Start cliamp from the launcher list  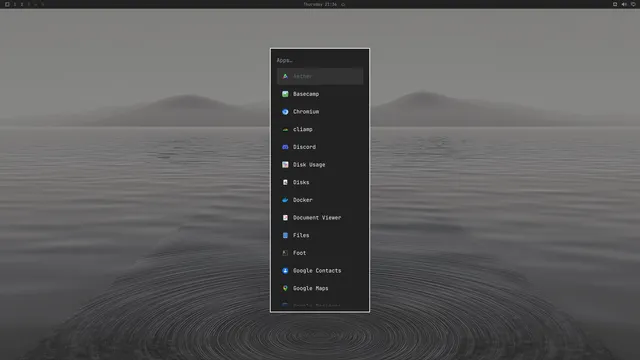(320, 129)
